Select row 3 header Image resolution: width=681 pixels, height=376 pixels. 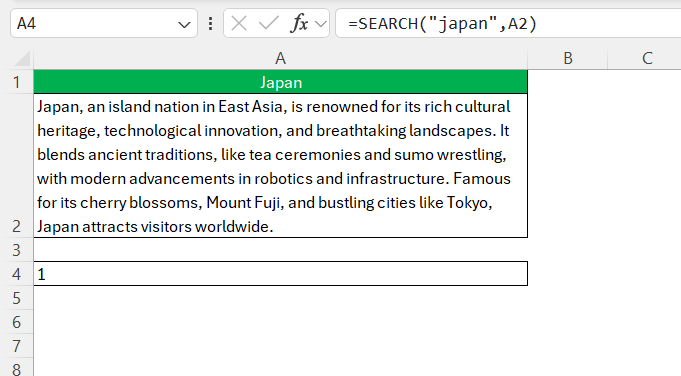pos(17,250)
